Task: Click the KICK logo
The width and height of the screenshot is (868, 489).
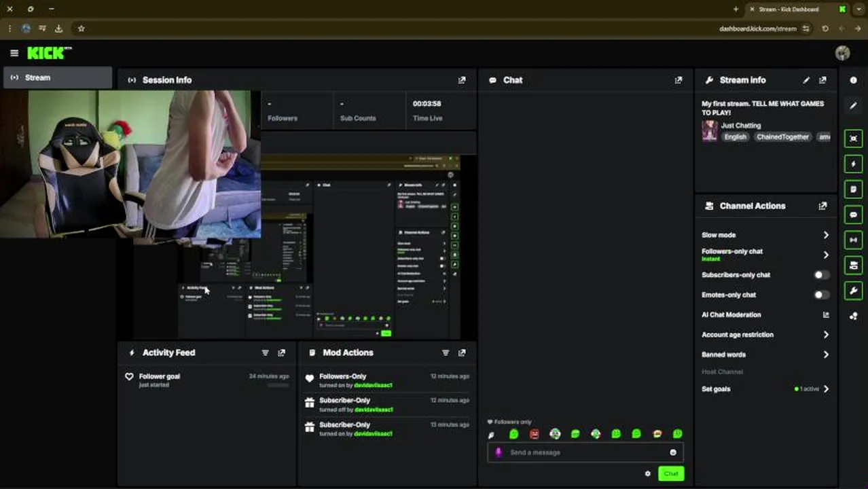Action: [49, 53]
